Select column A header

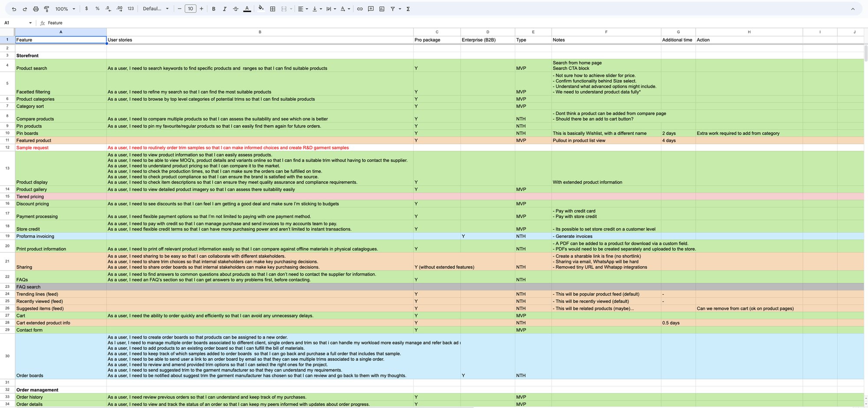tap(61, 32)
